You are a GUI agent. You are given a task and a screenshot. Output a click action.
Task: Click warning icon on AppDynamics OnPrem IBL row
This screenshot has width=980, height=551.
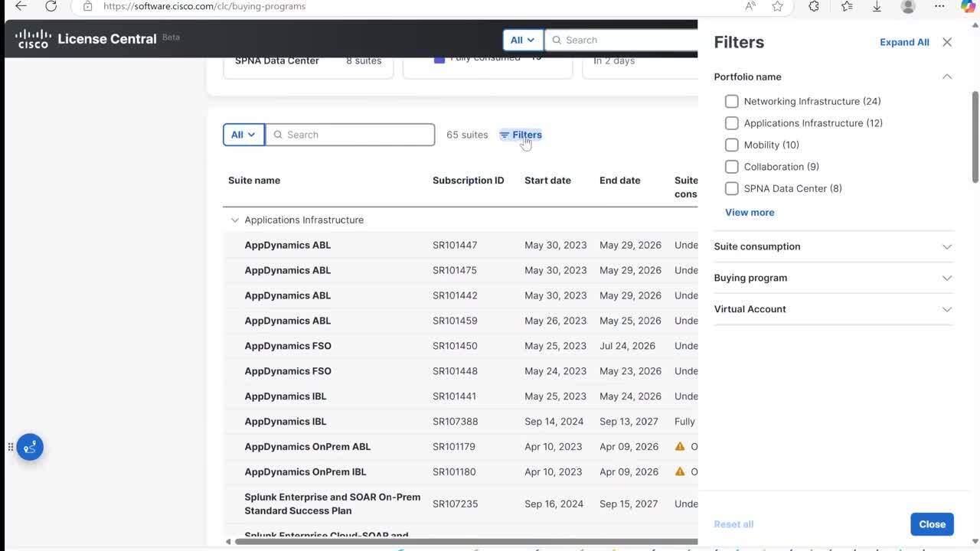point(680,471)
